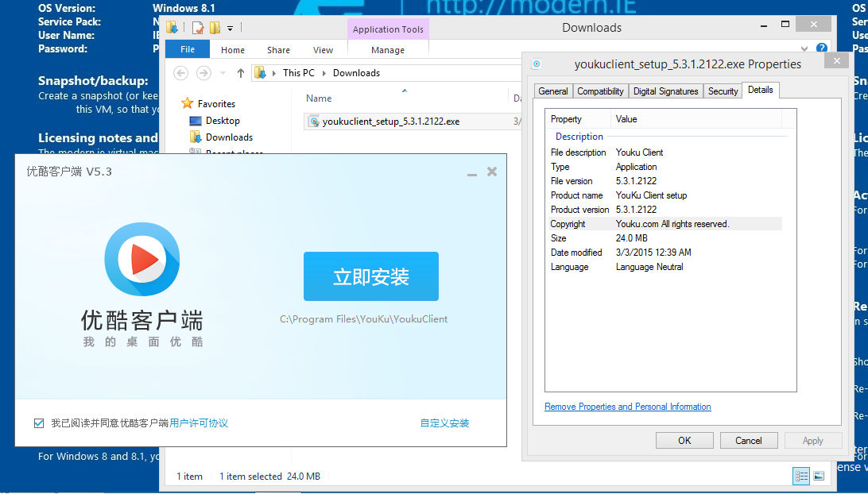Click Properties dialog title icon

[537, 64]
